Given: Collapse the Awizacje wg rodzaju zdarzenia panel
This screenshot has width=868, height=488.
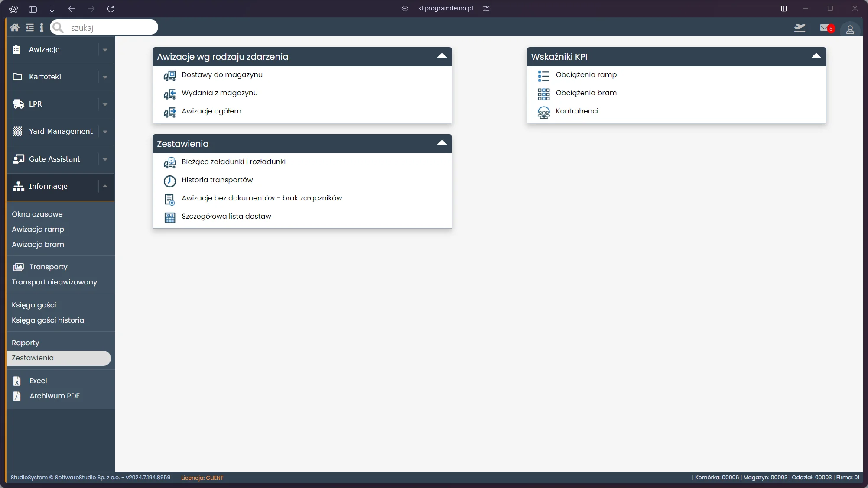Looking at the screenshot, I should pyautogui.click(x=442, y=55).
